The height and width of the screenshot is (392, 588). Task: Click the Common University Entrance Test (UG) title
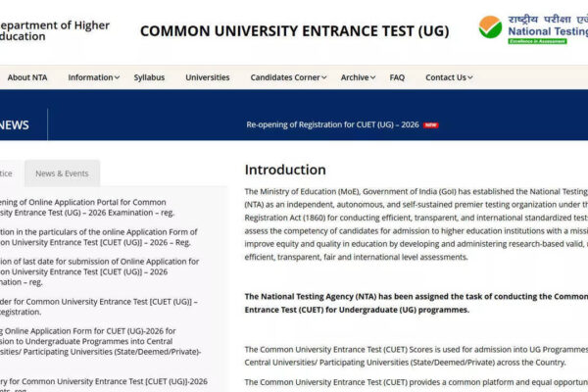coord(294,31)
